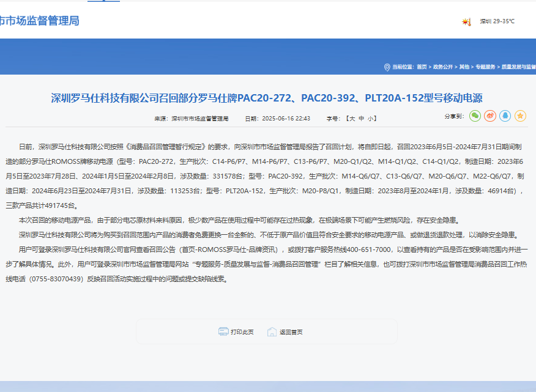Set font size to 中

362,119
